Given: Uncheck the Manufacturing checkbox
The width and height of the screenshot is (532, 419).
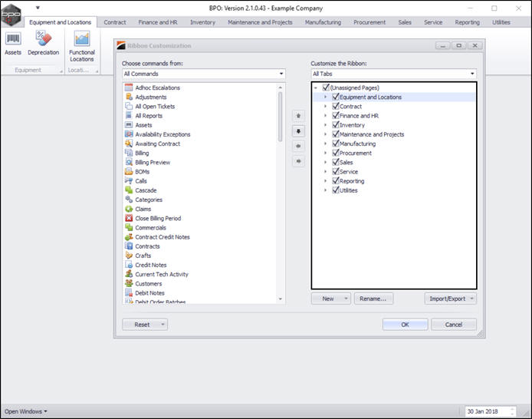Looking at the screenshot, I should click(x=336, y=144).
